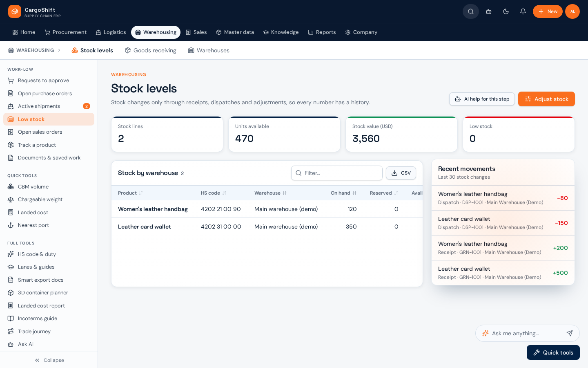Click the Adjust stock button
Image resolution: width=588 pixels, height=368 pixels.
tap(546, 99)
